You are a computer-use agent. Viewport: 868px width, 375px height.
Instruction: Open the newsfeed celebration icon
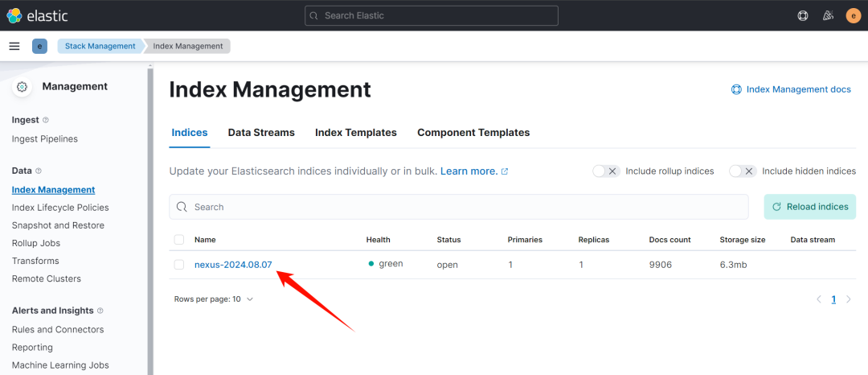pos(828,15)
